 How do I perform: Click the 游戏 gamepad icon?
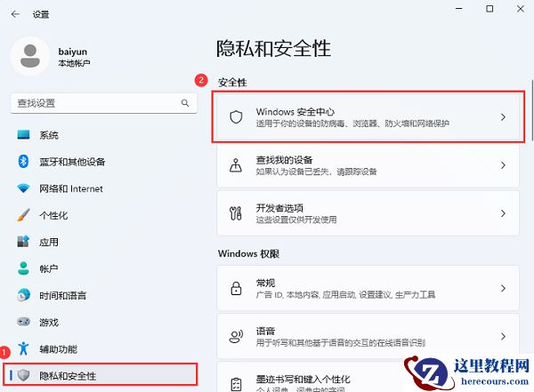[23, 322]
